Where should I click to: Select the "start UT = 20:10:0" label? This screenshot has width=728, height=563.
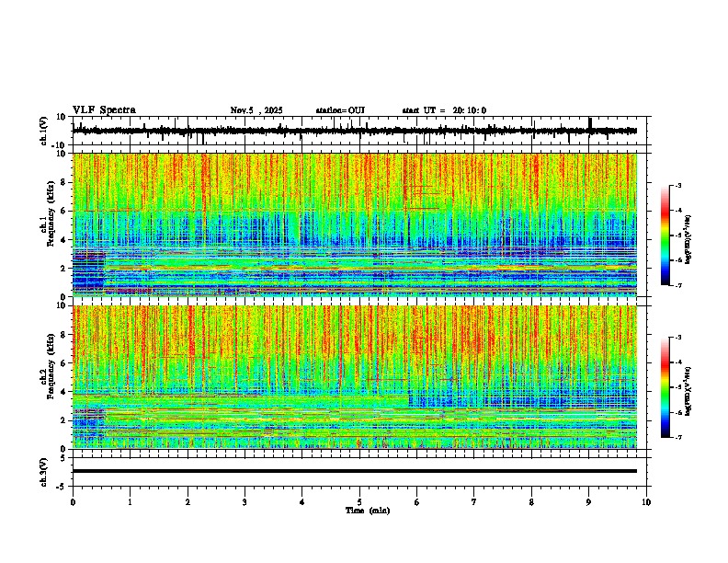[444, 110]
